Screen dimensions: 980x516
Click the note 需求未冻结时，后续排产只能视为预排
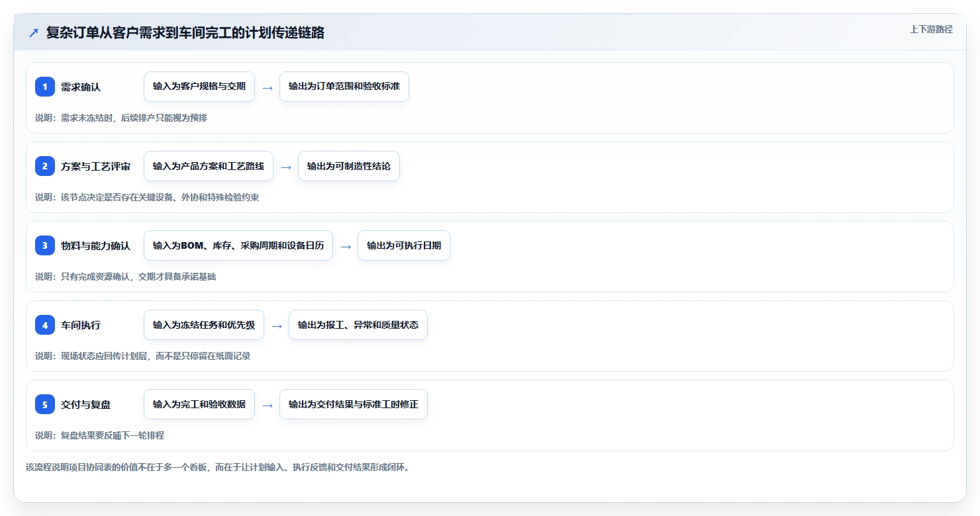coord(121,118)
